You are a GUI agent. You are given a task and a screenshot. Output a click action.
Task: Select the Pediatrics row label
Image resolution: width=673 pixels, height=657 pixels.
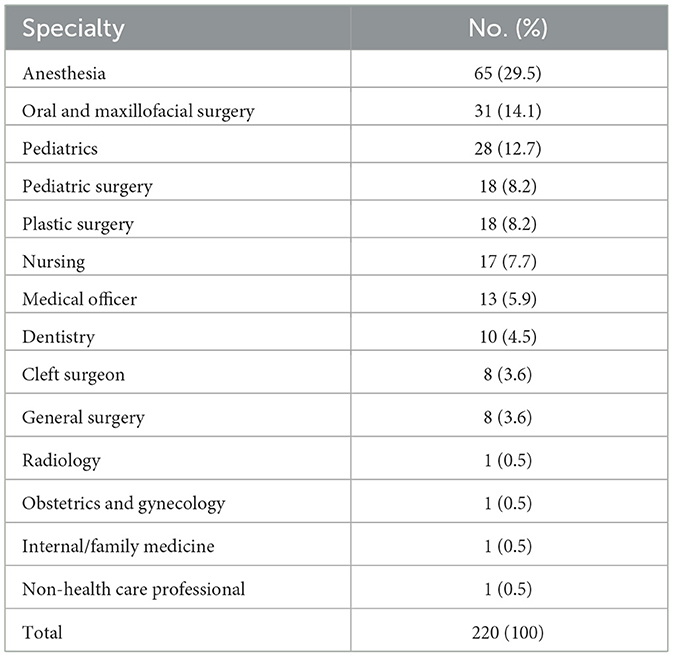tap(58, 148)
